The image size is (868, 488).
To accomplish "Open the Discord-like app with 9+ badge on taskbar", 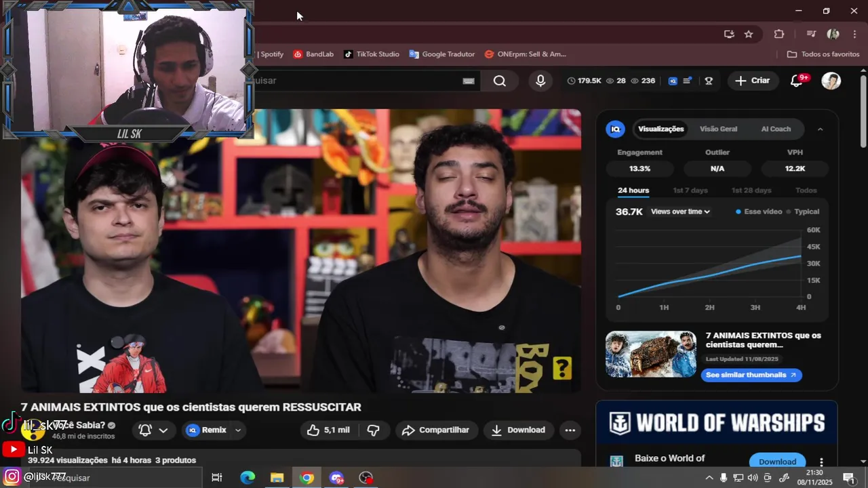I will coord(336,478).
